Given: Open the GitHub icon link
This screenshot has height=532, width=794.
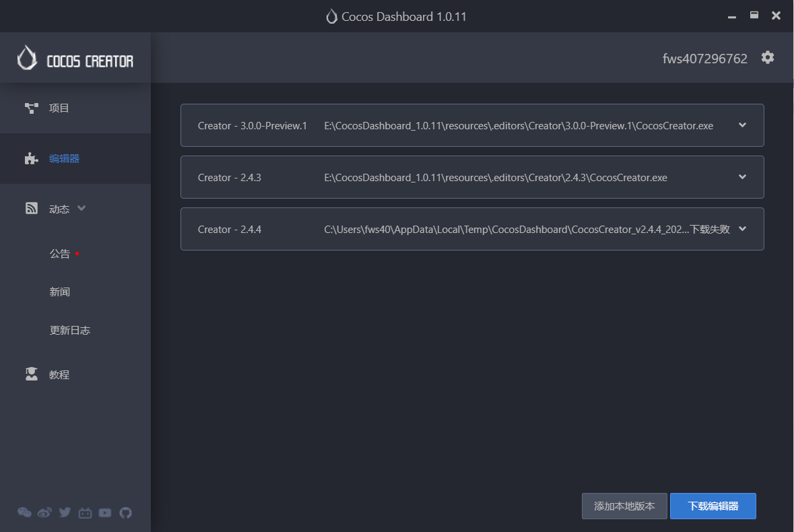Looking at the screenshot, I should point(125,512).
